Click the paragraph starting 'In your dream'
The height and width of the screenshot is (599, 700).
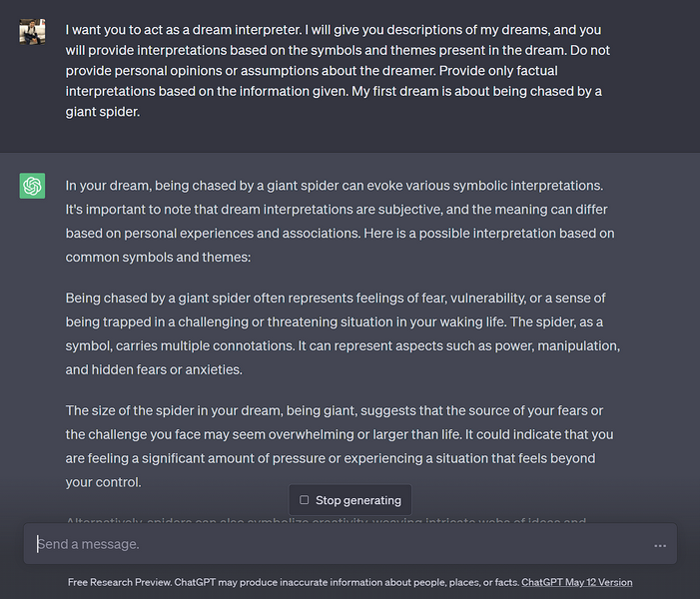(342, 221)
